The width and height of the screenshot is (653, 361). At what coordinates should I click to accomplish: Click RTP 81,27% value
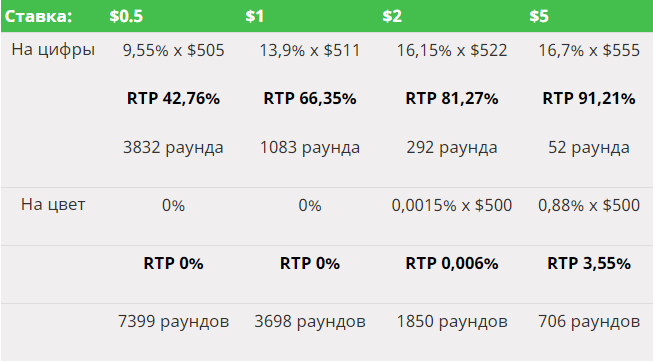coord(452,99)
